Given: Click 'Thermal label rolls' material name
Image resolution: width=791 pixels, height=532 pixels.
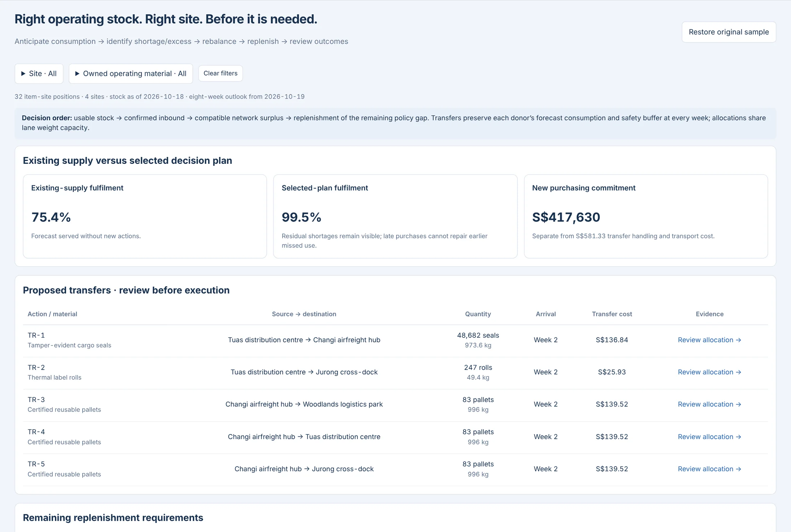Looking at the screenshot, I should 55,378.
